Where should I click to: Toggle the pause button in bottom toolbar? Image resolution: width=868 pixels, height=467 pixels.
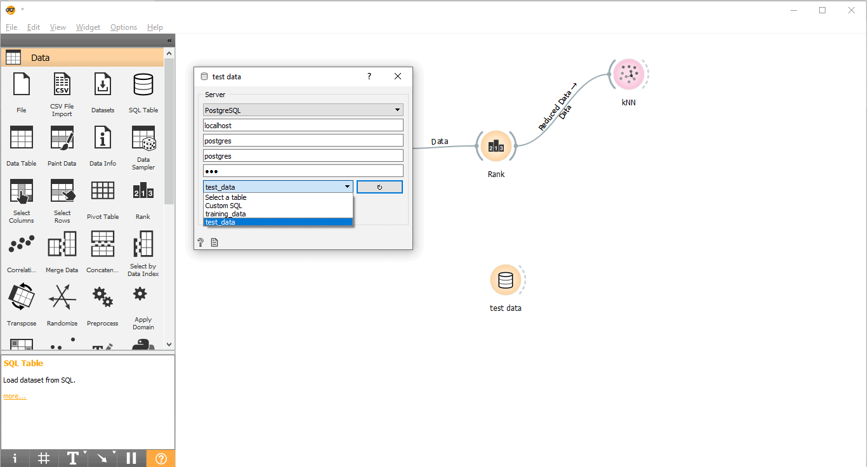coord(131,458)
